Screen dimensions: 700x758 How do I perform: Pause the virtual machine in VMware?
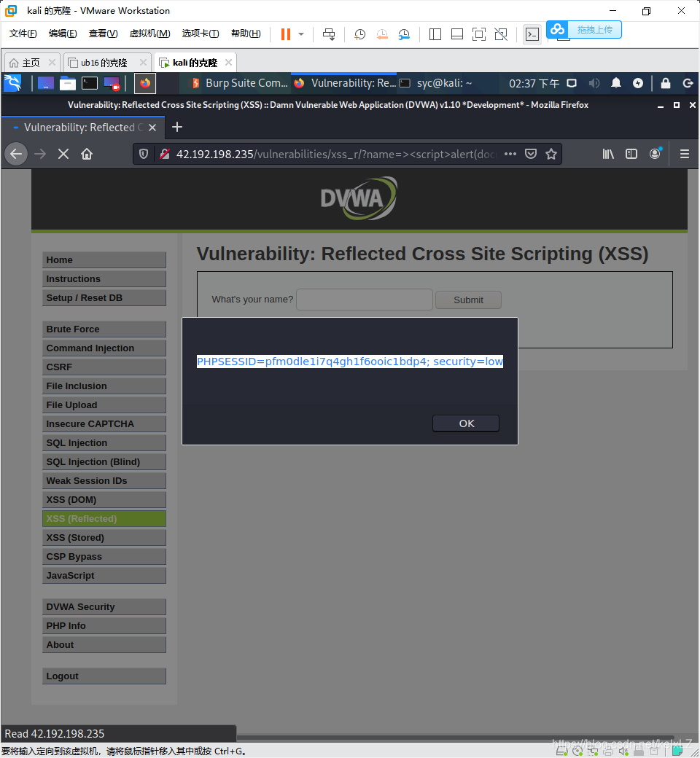click(286, 34)
